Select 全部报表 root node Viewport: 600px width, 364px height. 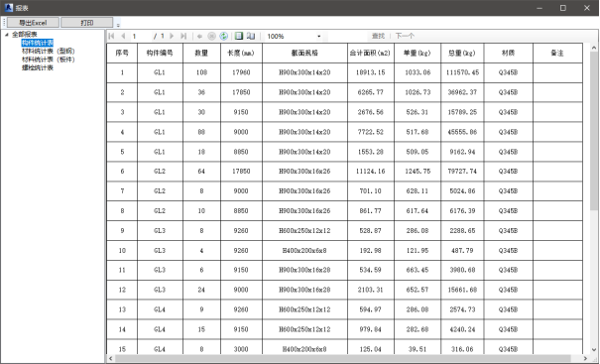point(25,35)
